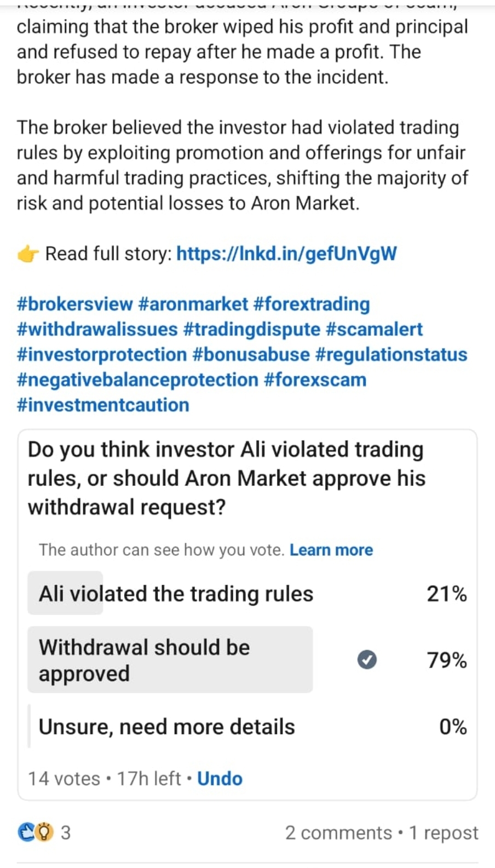Click the reaction emoji icons
Viewport: 495px width, 868px height.
[36, 832]
